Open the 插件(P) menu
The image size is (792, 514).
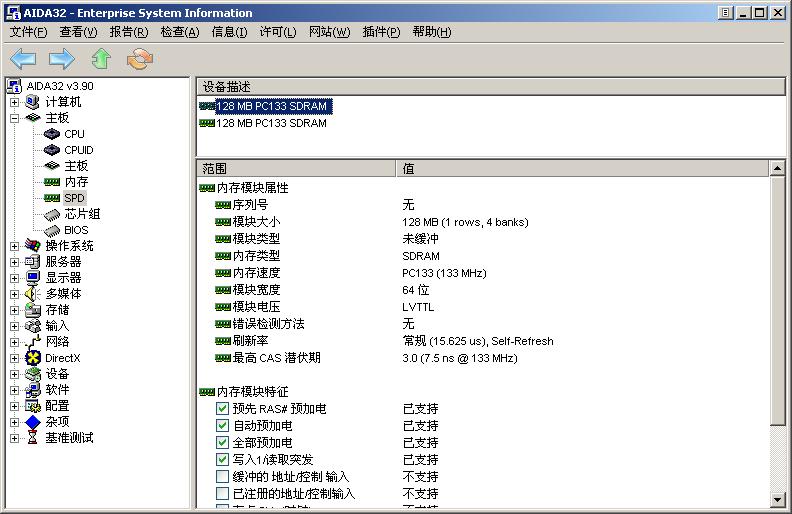(x=381, y=32)
